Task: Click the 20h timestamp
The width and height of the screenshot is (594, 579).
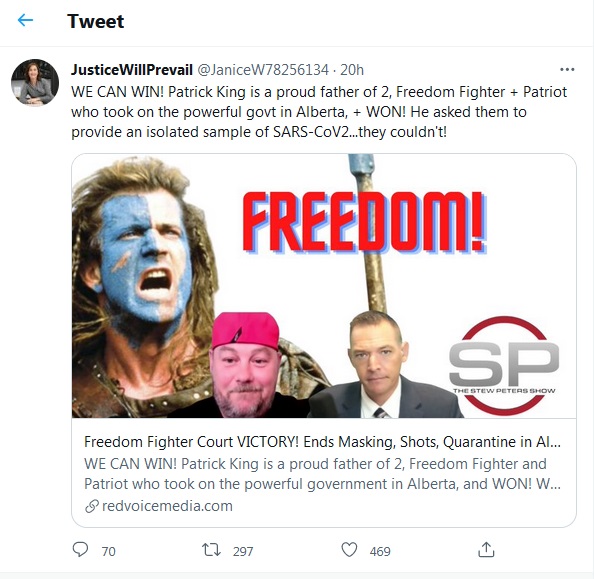Action: coord(352,70)
